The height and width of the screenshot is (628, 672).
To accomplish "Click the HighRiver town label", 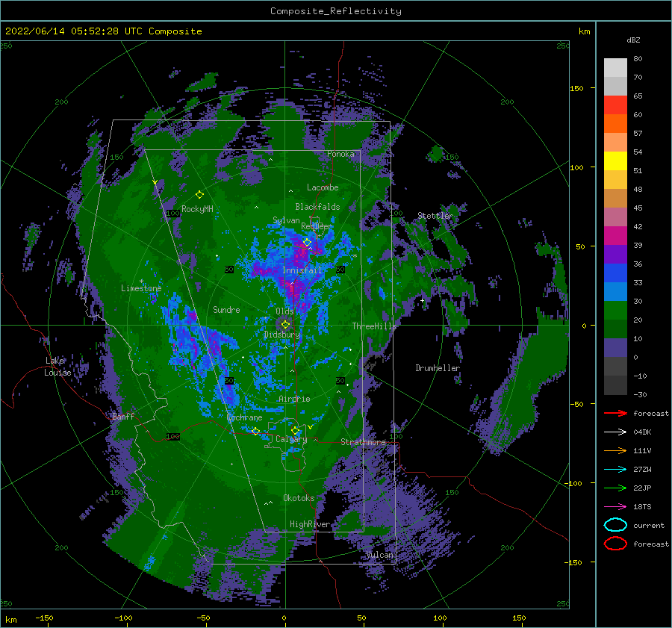I will tap(310, 524).
